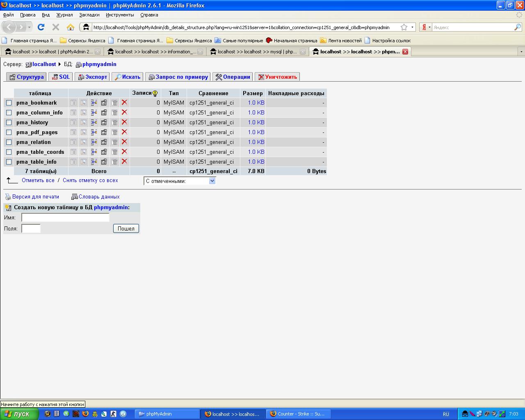Open Properties icon for pma_history table
Viewport: 525px width, 420px height.
[104, 122]
